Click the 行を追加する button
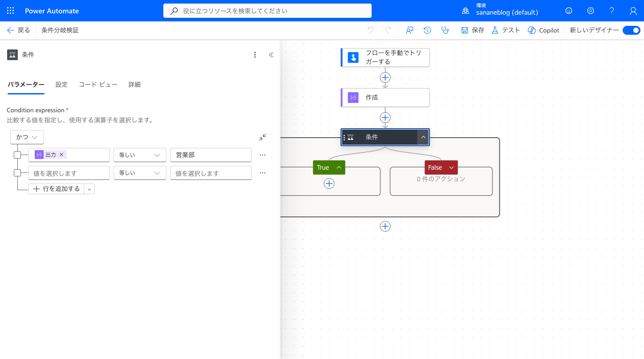Viewport: 644px width, 359px height. pyautogui.click(x=56, y=189)
